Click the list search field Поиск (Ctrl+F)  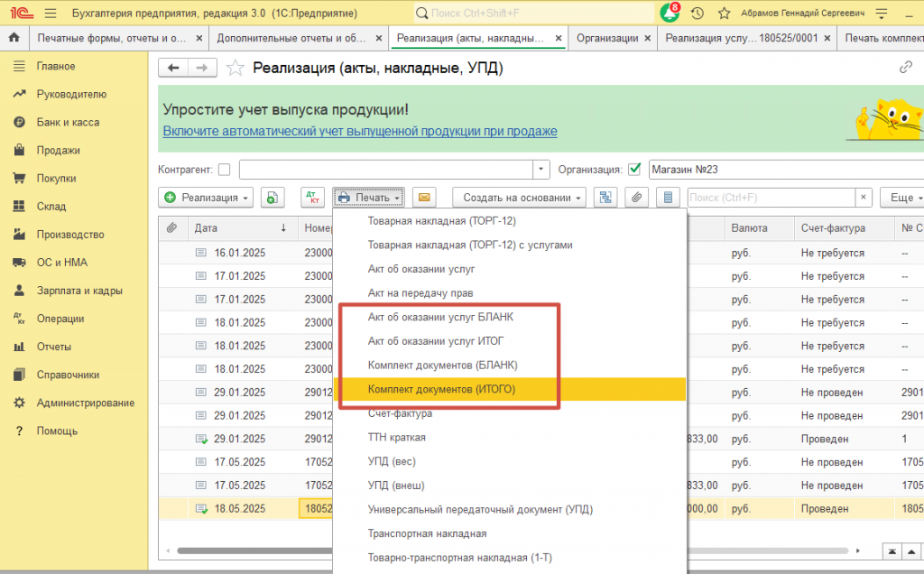[772, 198]
